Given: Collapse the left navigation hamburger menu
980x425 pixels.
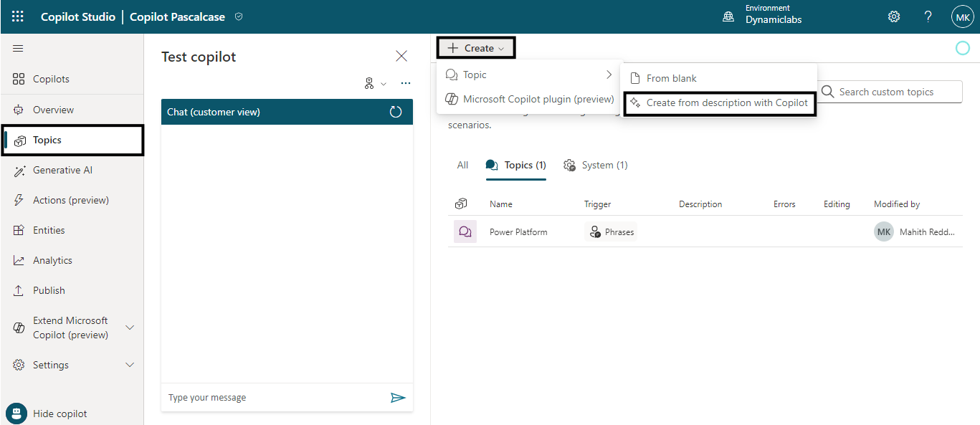Looking at the screenshot, I should 18,48.
